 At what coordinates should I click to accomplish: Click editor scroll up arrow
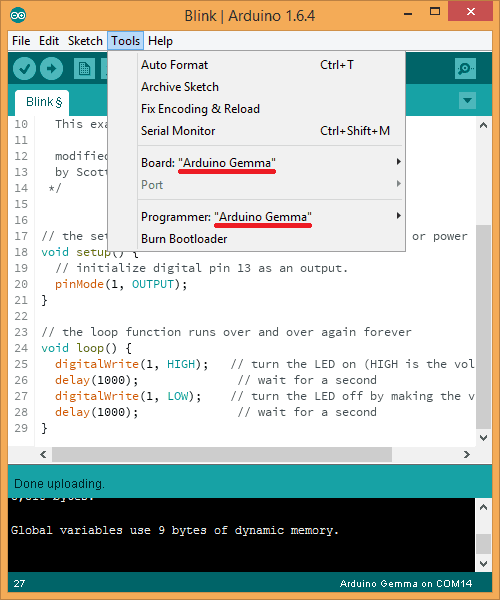point(484,125)
